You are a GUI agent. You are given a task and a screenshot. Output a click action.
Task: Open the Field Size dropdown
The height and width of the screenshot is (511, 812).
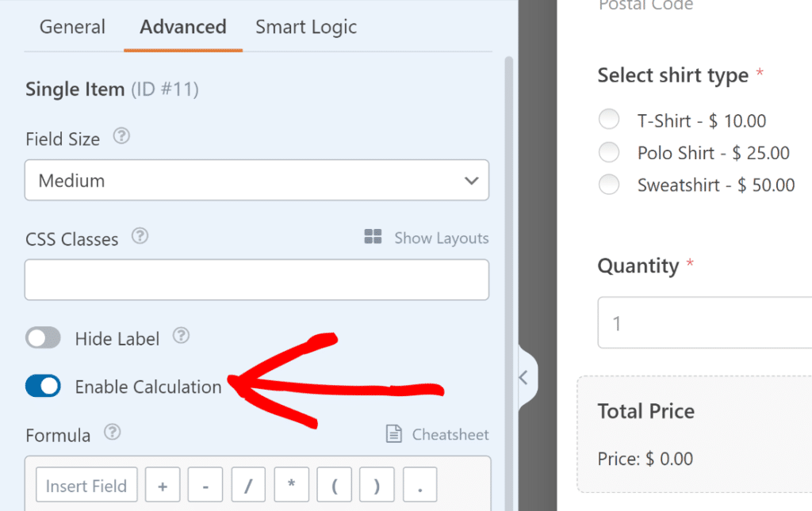[x=256, y=180]
